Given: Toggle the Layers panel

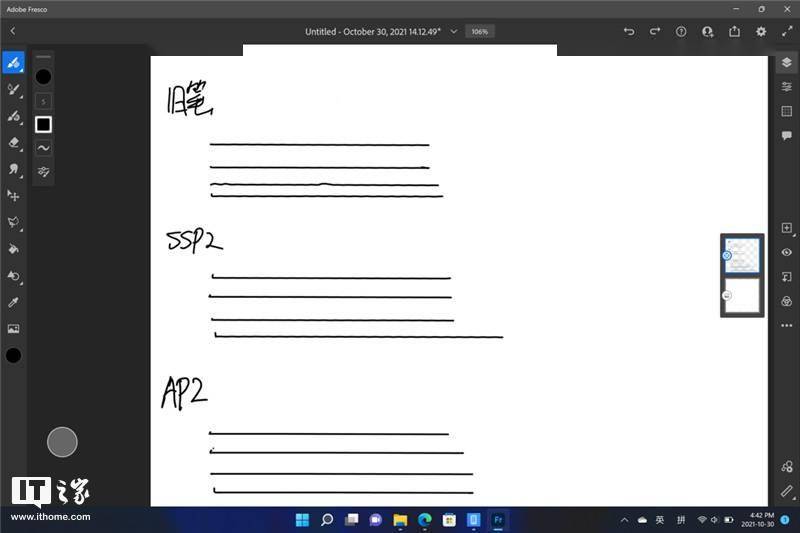Looking at the screenshot, I should 786,63.
